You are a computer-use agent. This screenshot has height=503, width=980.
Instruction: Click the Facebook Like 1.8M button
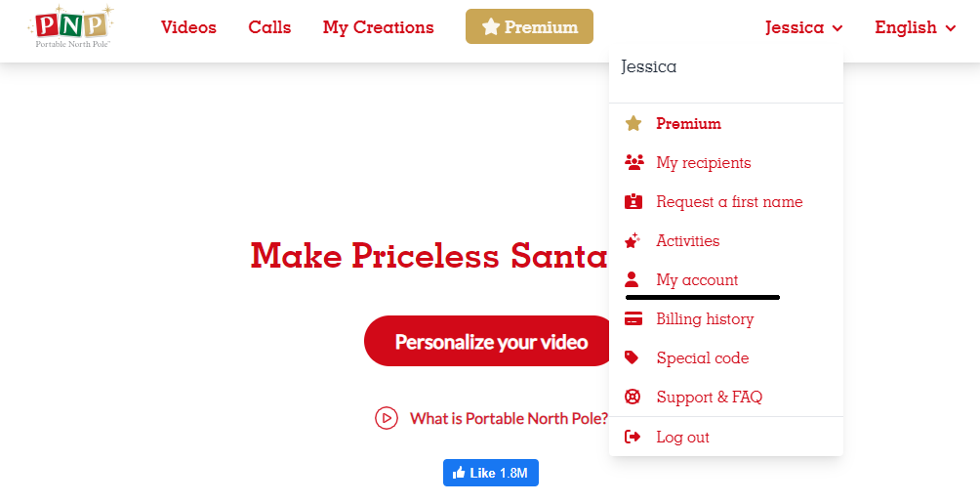coord(491,473)
